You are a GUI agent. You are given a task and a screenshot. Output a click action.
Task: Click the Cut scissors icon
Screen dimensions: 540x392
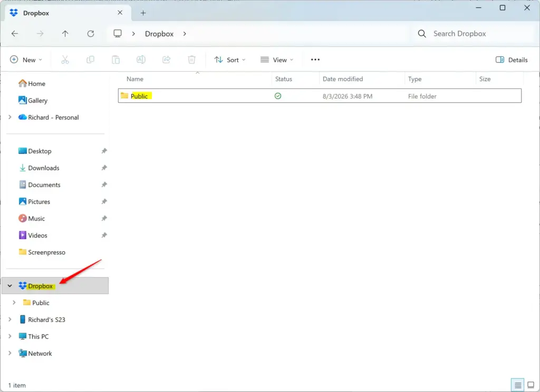tap(65, 60)
